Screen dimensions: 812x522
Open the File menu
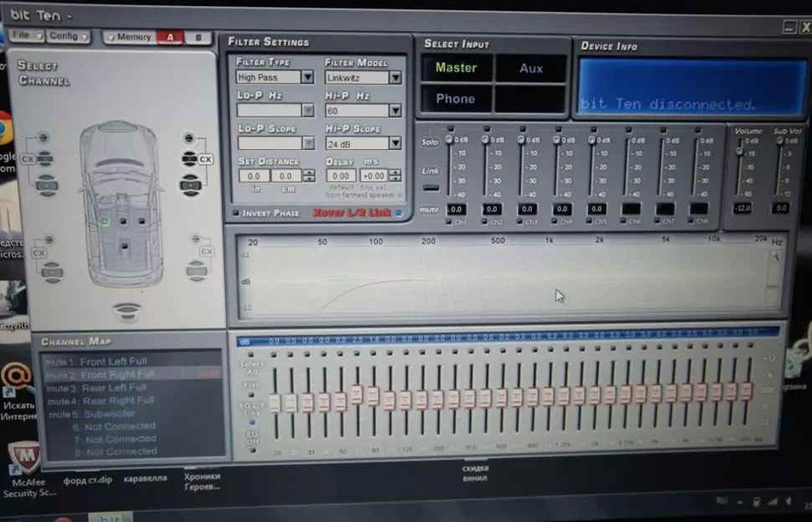25,35
